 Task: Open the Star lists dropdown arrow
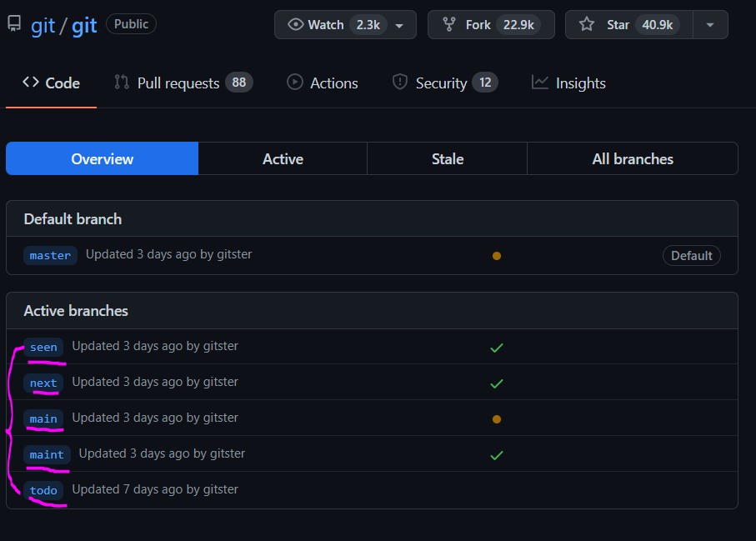(x=710, y=25)
